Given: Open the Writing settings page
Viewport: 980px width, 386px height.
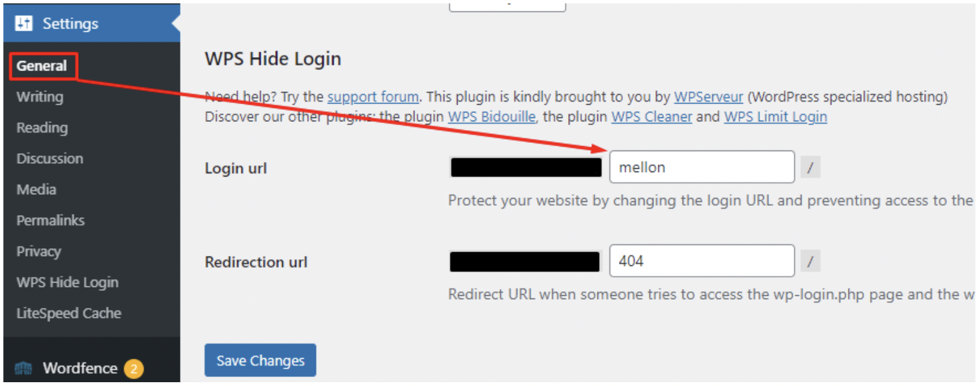Looking at the screenshot, I should click(39, 97).
